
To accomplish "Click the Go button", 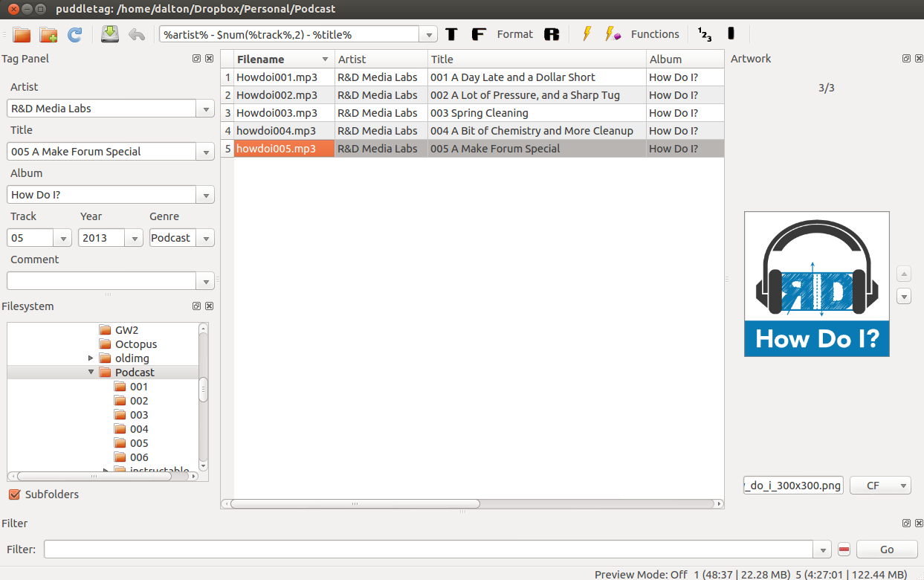I will point(887,550).
